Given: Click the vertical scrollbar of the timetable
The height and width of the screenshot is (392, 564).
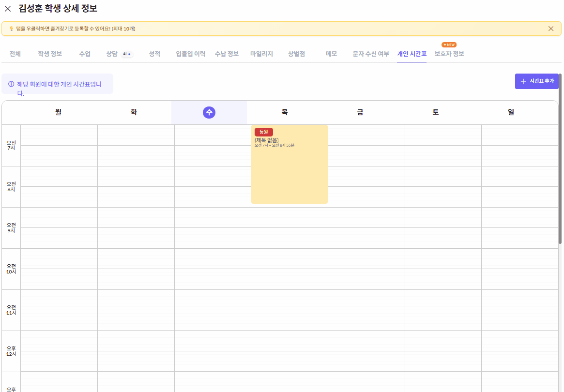Looking at the screenshot, I should [x=560, y=159].
